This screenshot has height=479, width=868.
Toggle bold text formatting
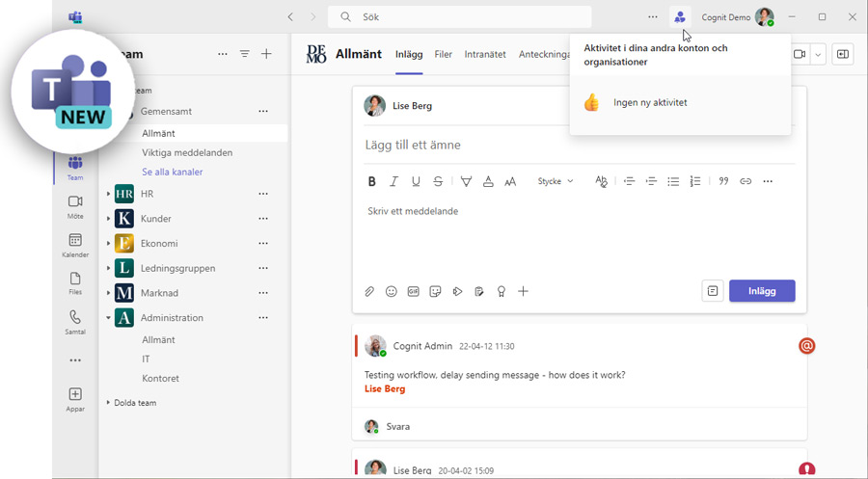372,181
